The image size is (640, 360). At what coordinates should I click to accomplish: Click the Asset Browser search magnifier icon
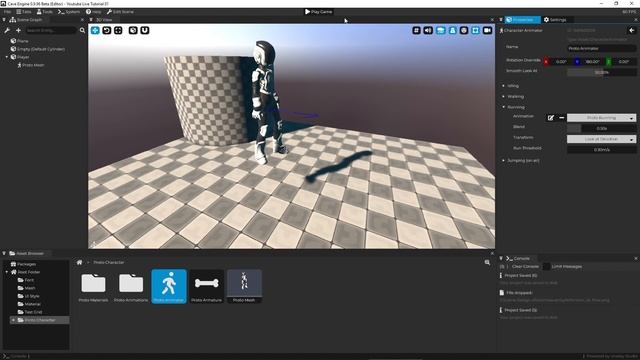(487, 262)
